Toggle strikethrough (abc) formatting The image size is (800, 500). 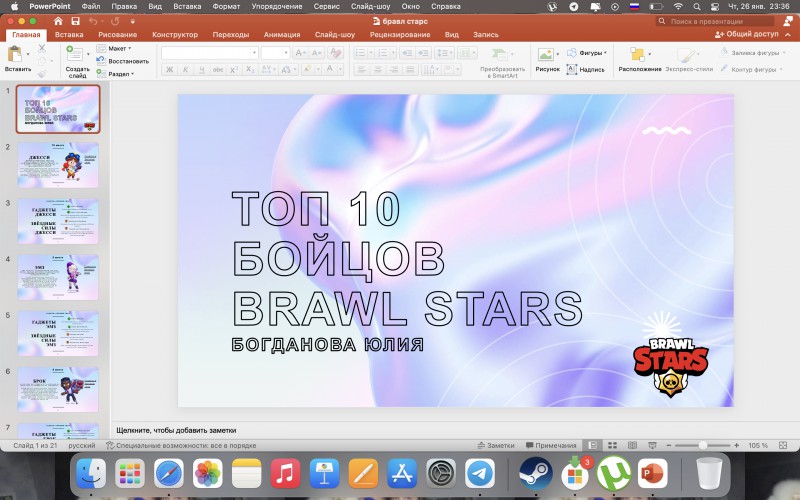218,69
